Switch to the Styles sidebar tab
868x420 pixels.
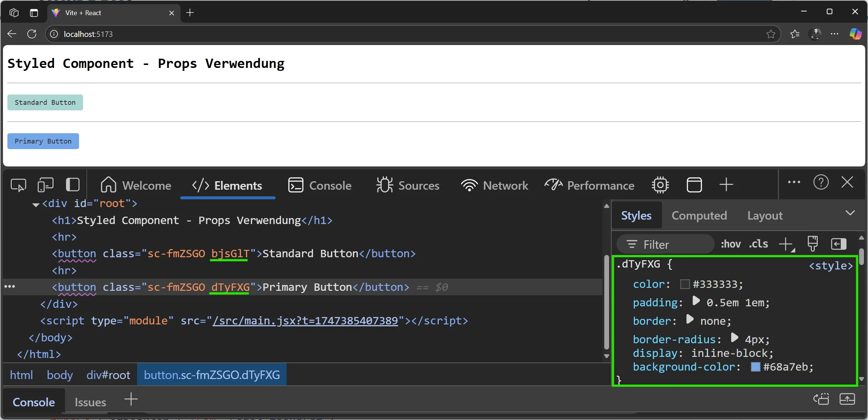[636, 216]
